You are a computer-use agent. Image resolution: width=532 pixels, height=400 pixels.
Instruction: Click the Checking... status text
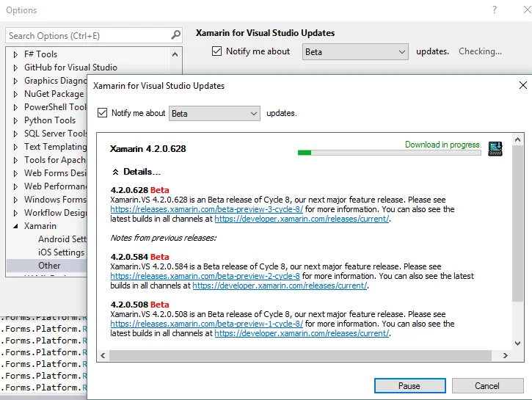(480, 51)
